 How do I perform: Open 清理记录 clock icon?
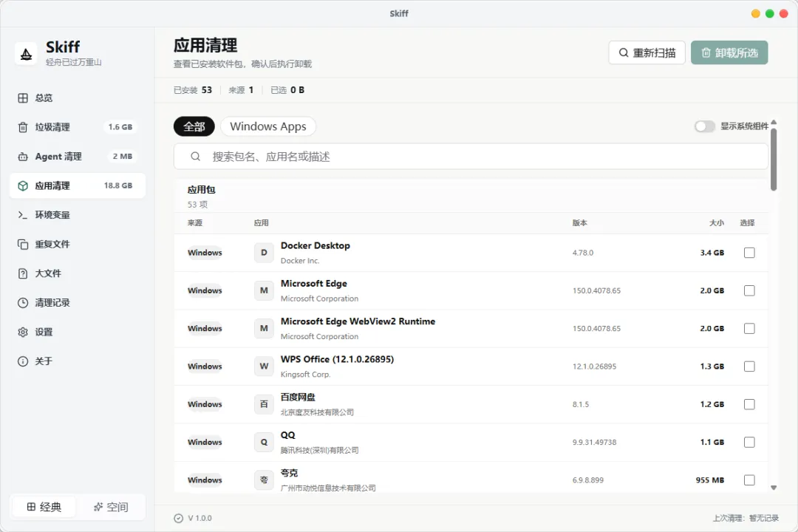23,303
